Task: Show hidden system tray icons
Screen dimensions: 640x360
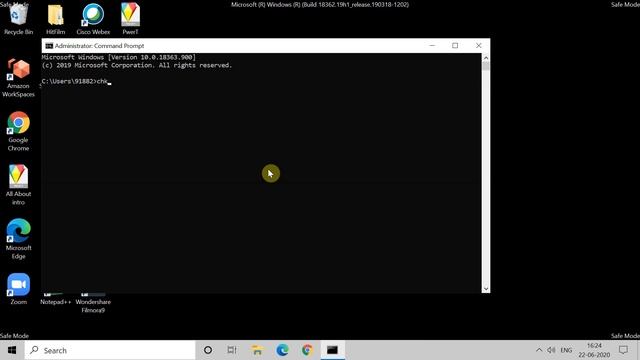Action: [x=539, y=350]
